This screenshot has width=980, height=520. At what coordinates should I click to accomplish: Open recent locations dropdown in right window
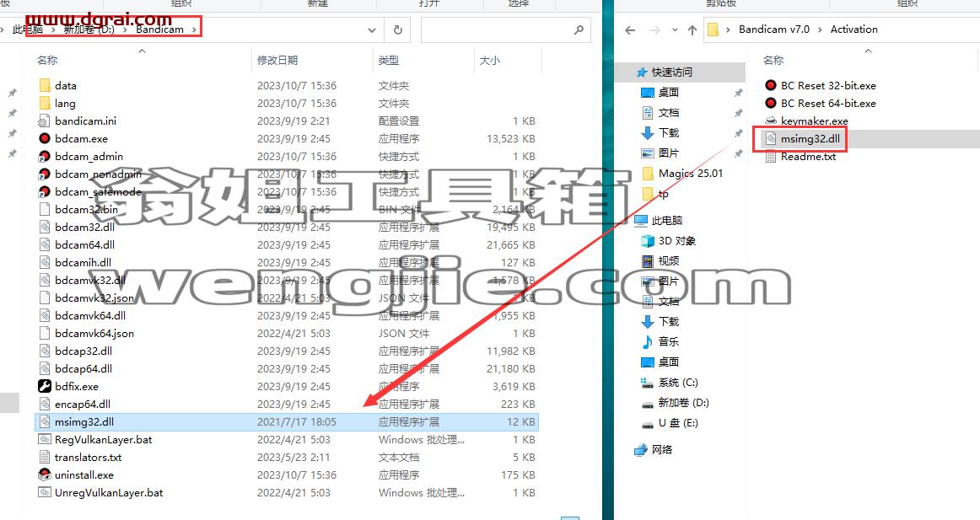675,29
